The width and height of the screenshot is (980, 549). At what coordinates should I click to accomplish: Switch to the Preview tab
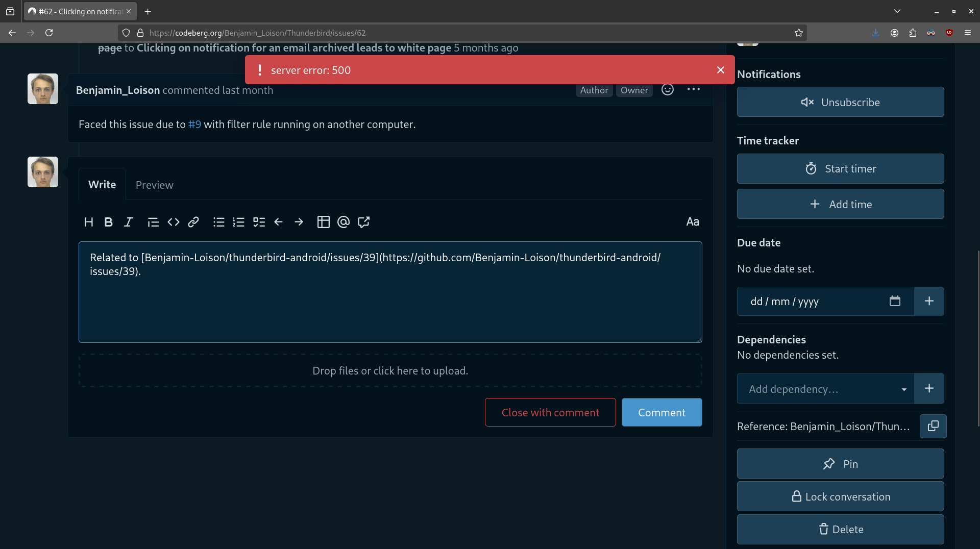154,185
